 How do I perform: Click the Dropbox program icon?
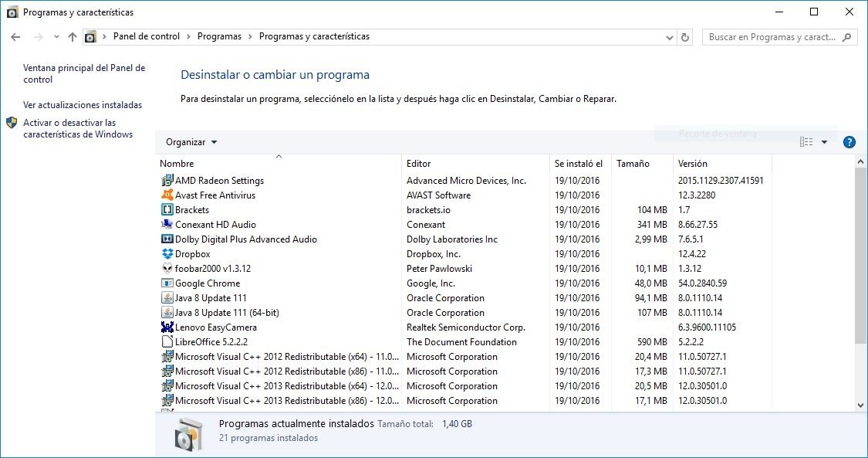click(x=167, y=253)
